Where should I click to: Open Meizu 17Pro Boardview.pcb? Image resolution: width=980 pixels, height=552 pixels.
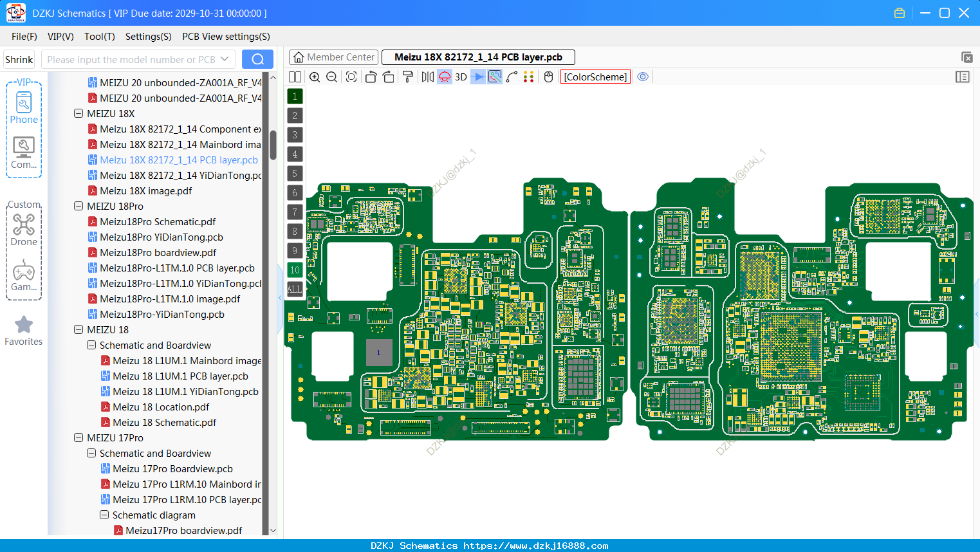[172, 468]
